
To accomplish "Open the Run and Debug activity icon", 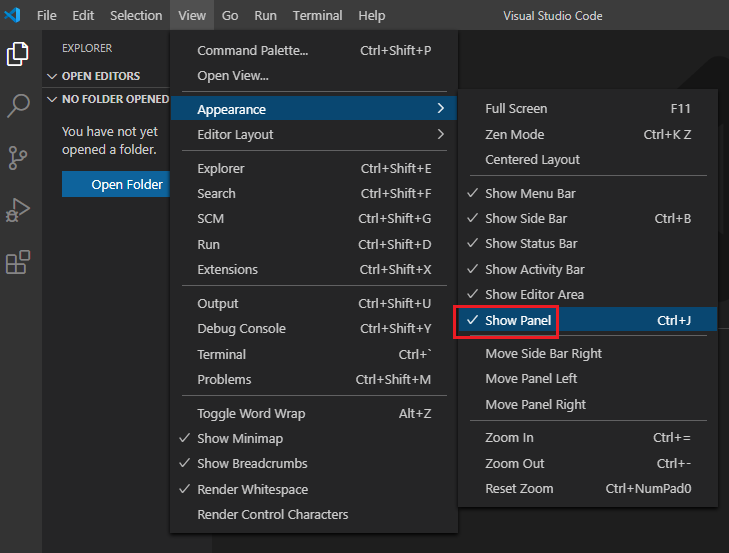I will pos(18,210).
